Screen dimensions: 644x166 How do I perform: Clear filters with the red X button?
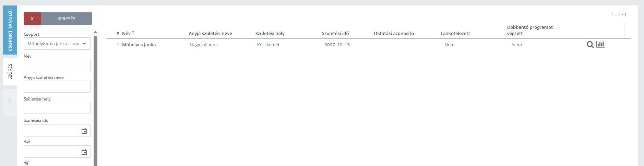pyautogui.click(x=32, y=19)
